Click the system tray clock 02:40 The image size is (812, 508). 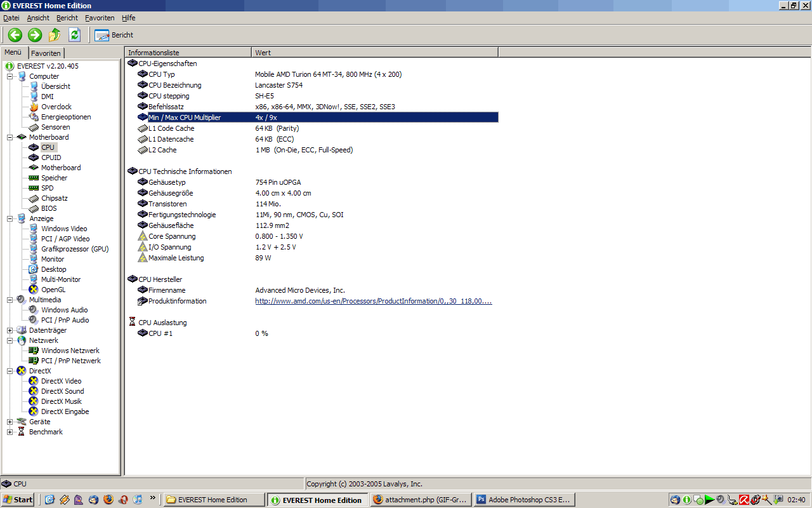pos(796,500)
